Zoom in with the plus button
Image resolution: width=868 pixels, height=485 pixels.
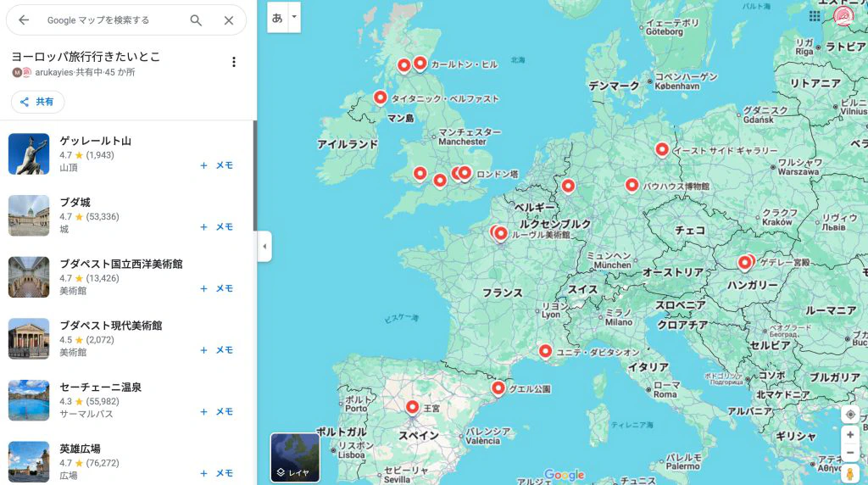click(x=850, y=435)
